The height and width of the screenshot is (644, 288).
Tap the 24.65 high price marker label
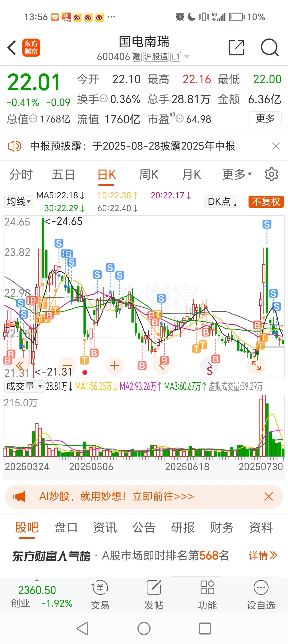63,221
